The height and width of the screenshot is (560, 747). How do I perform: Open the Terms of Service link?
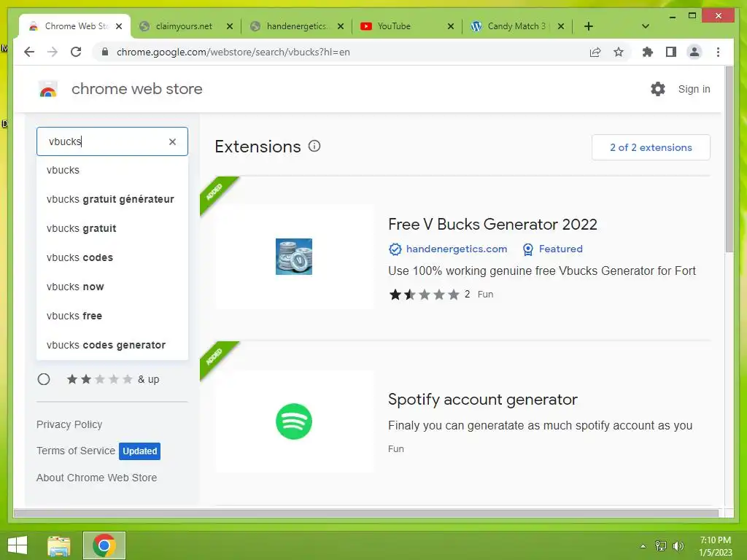(76, 451)
